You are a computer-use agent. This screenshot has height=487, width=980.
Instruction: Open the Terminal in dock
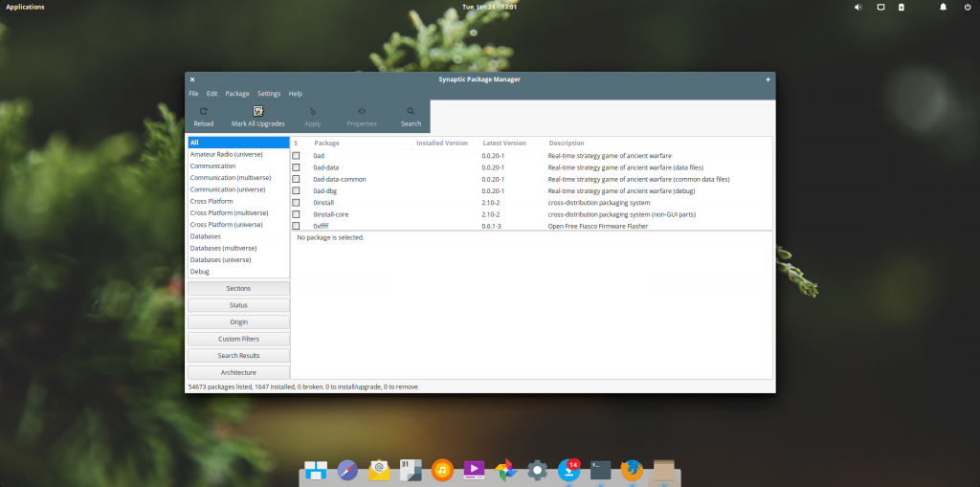coord(601,470)
